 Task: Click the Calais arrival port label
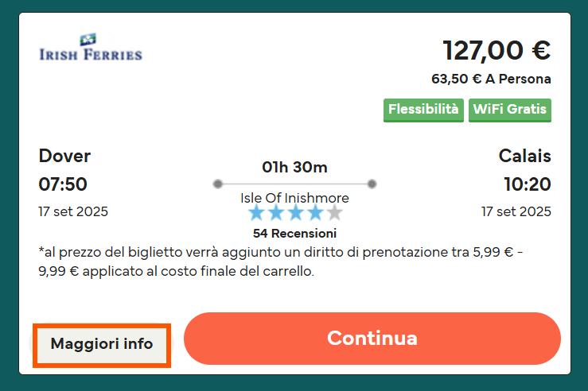click(x=524, y=156)
